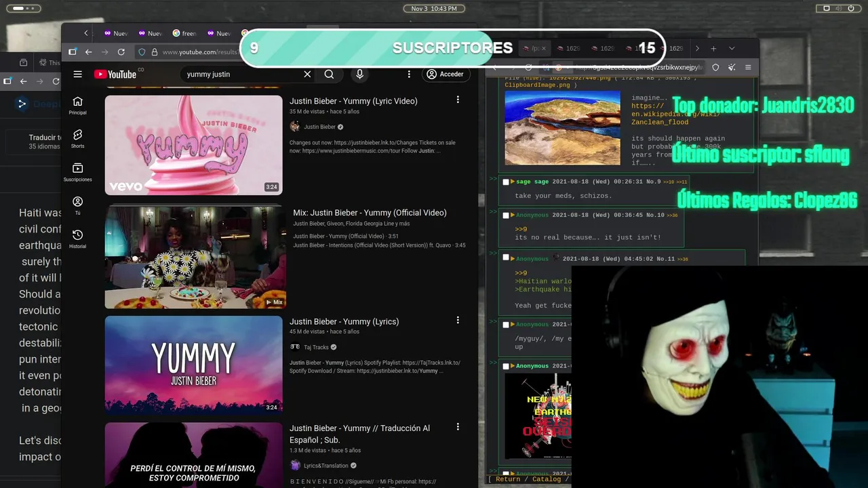The width and height of the screenshot is (868, 488).
Task: Reload the YouTube browser page
Action: click(121, 52)
